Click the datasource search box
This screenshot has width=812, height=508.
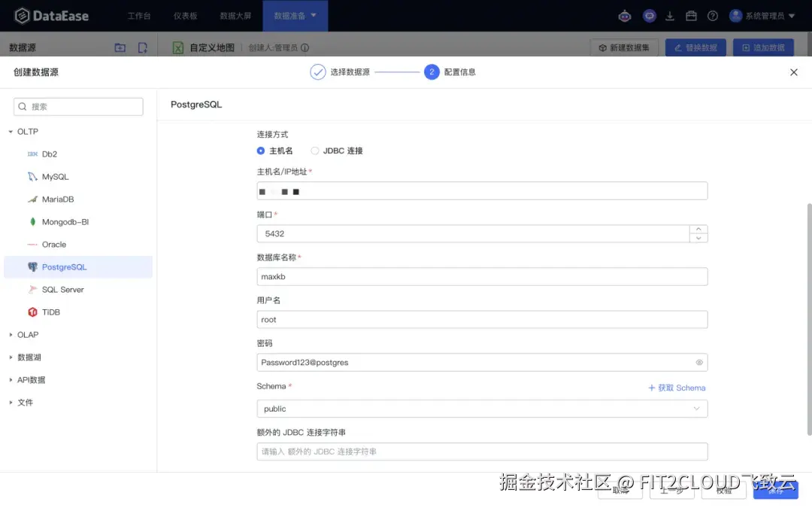(x=78, y=107)
